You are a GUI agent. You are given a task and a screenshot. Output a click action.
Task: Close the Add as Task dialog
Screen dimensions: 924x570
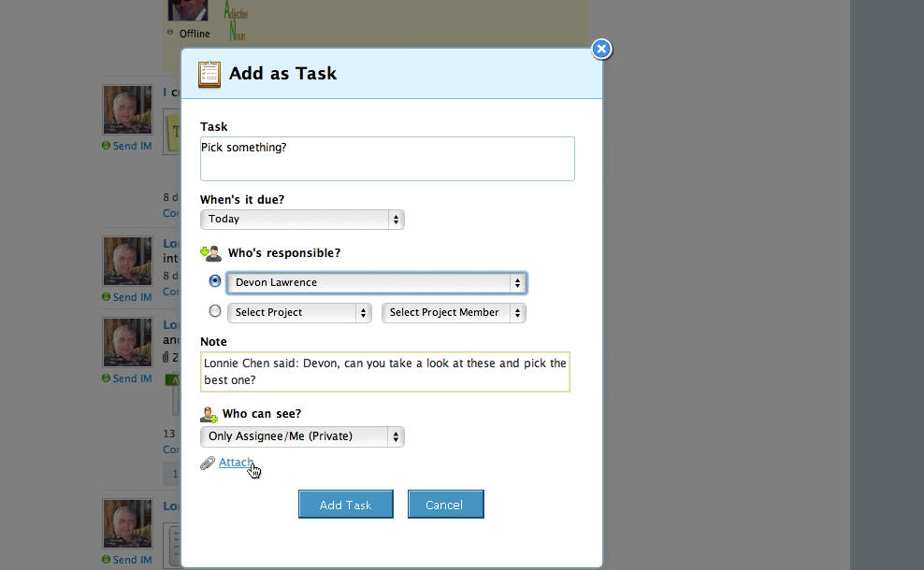[602, 49]
